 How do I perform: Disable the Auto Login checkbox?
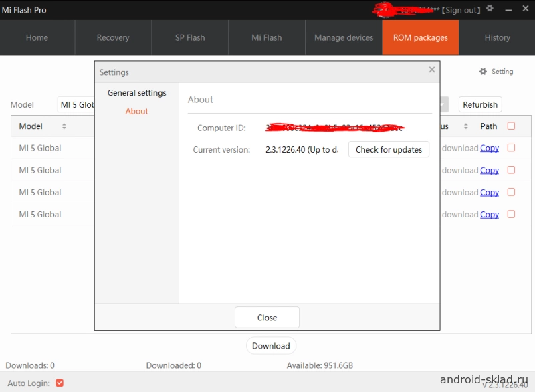pyautogui.click(x=60, y=383)
